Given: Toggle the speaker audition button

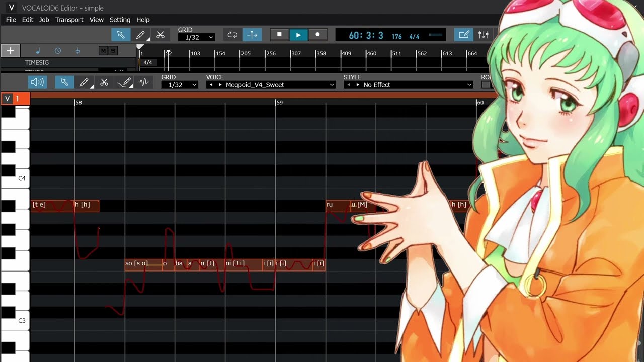Looking at the screenshot, I should tap(37, 82).
